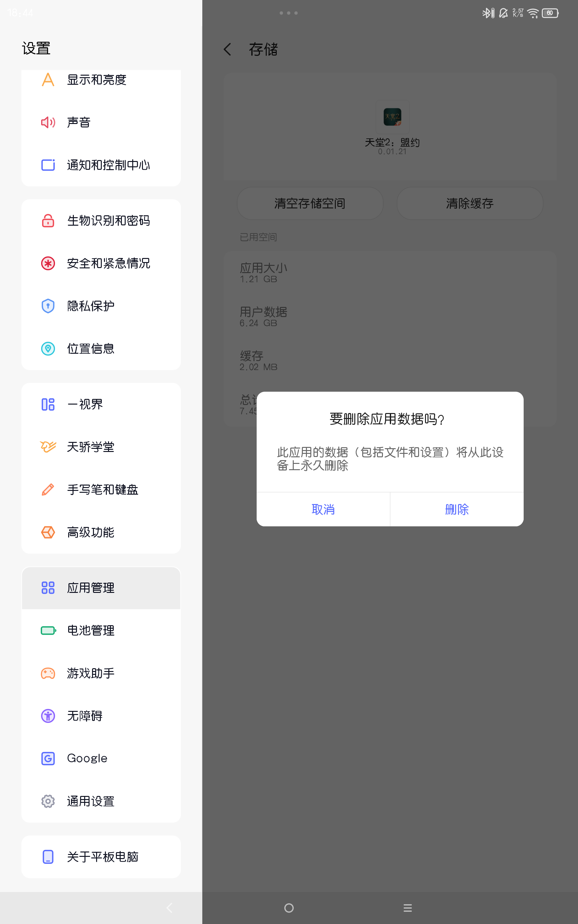Tap the app name 天堂2：盟约
The image size is (578, 924).
pos(392,142)
